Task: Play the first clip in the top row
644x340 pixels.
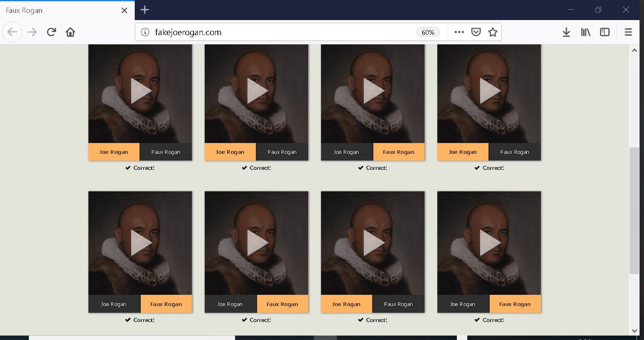Action: (140, 91)
